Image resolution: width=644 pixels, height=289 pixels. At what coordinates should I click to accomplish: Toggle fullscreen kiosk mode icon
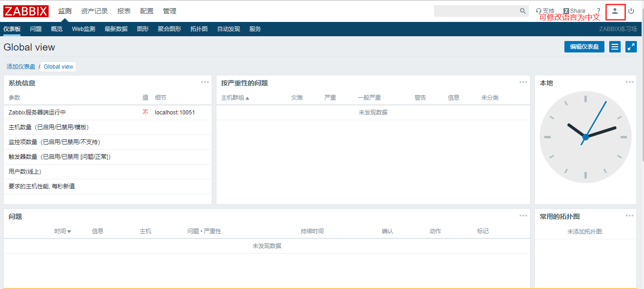pyautogui.click(x=631, y=47)
